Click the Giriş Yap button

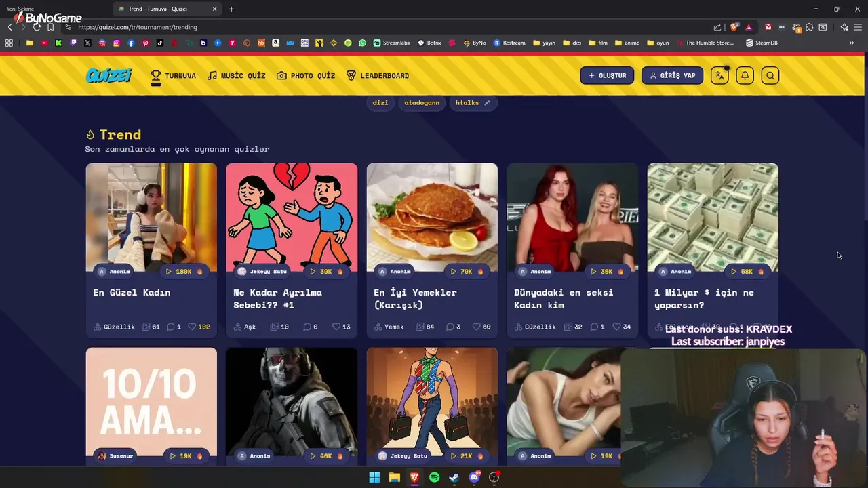[x=672, y=75]
